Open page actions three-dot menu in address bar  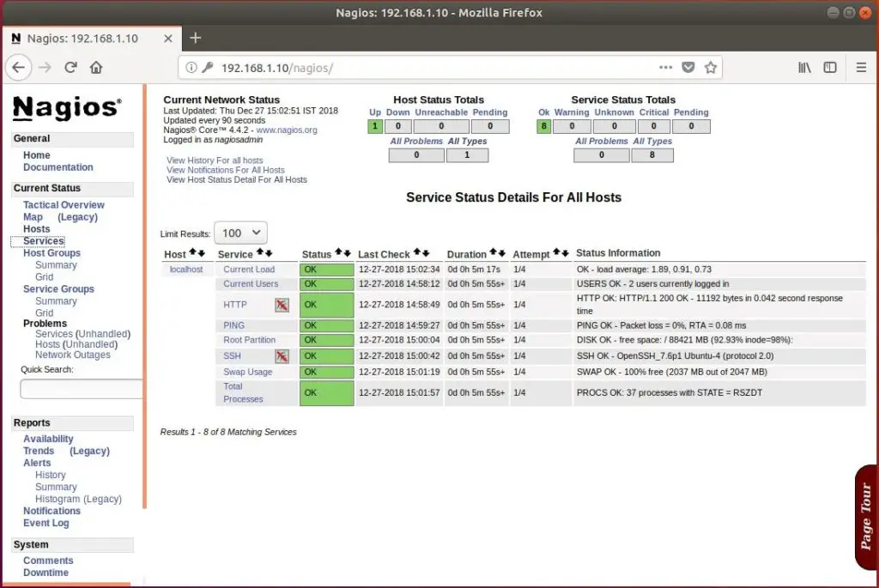[x=665, y=67]
